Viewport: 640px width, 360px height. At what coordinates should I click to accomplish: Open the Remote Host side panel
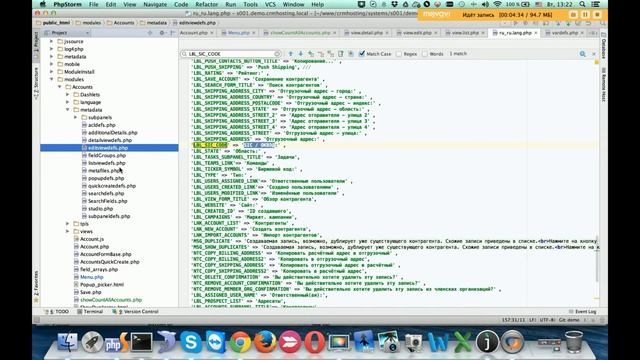[603, 85]
